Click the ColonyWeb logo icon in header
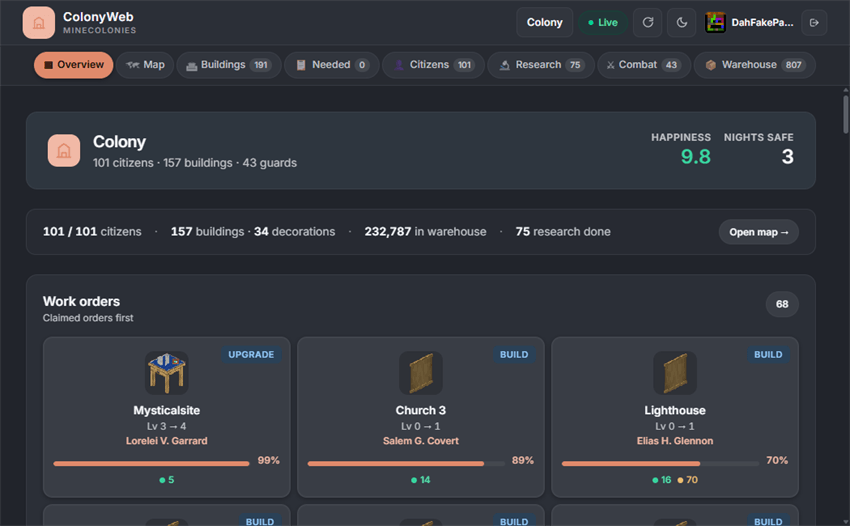850x526 pixels. click(38, 23)
